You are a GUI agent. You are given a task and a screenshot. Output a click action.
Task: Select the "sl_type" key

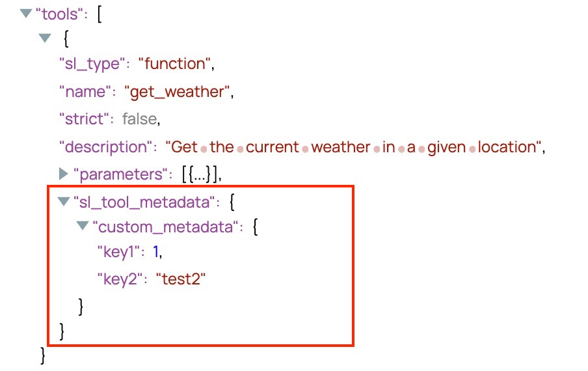[91, 64]
